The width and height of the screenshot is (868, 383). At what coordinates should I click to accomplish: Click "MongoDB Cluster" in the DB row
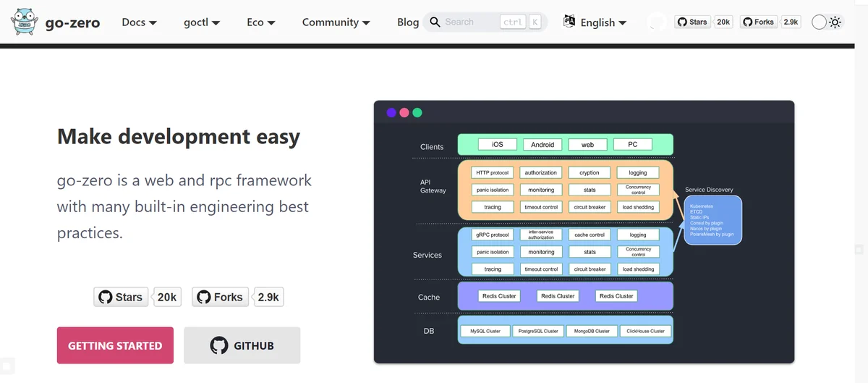tap(592, 331)
